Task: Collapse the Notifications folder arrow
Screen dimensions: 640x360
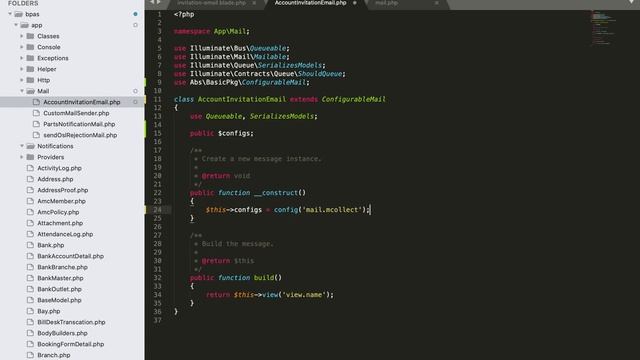Action: (x=22, y=146)
